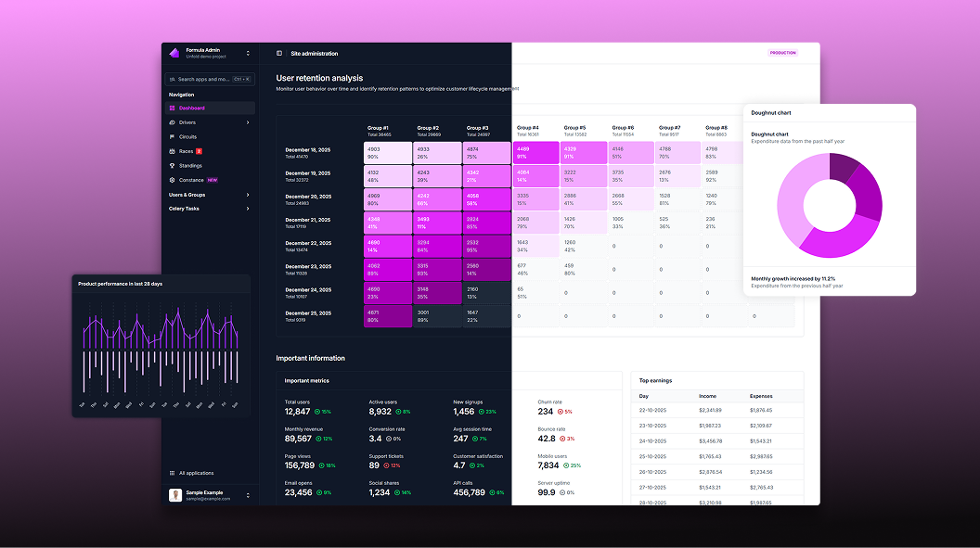The image size is (980, 548).
Task: Toggle the sidebar collapse icon
Action: point(279,54)
